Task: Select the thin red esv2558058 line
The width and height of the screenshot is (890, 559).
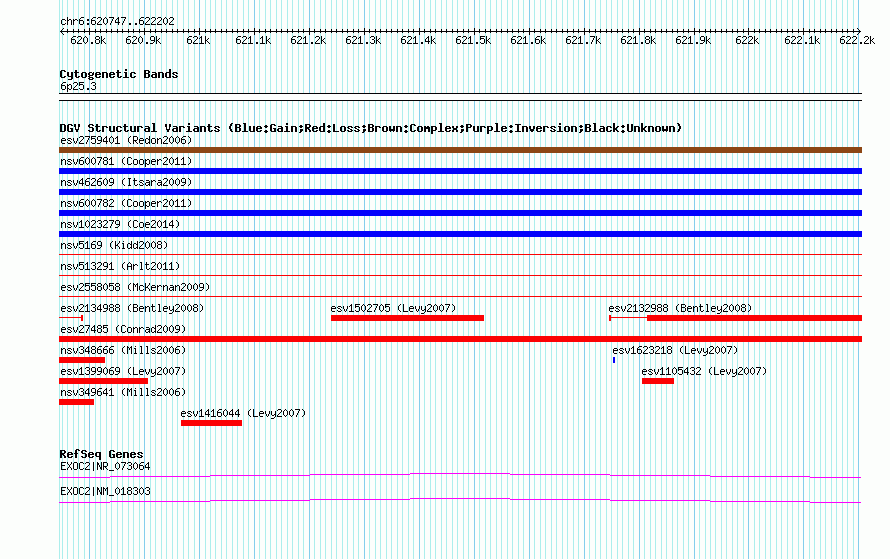Action: point(460,296)
